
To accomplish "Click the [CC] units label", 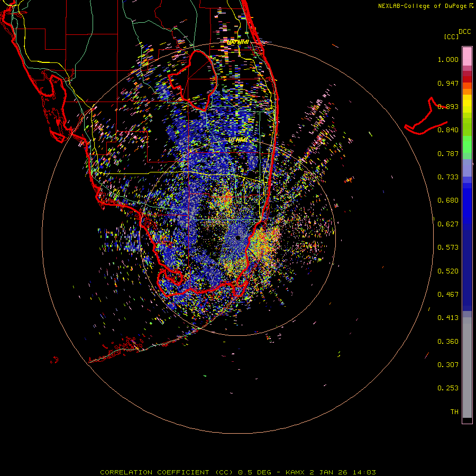I will [x=451, y=36].
